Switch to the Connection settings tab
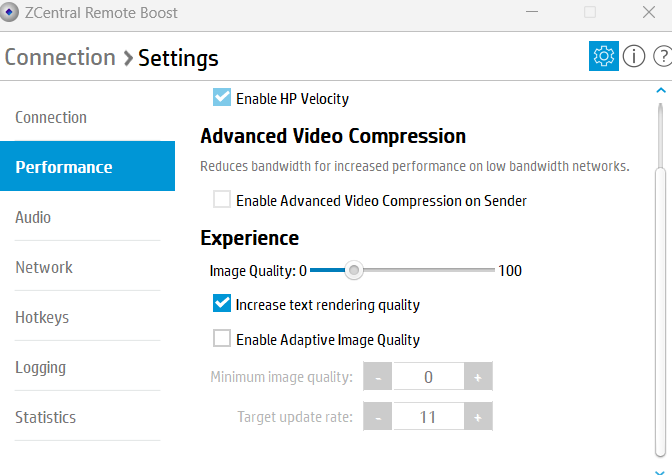The width and height of the screenshot is (672, 475). pyautogui.click(x=51, y=117)
